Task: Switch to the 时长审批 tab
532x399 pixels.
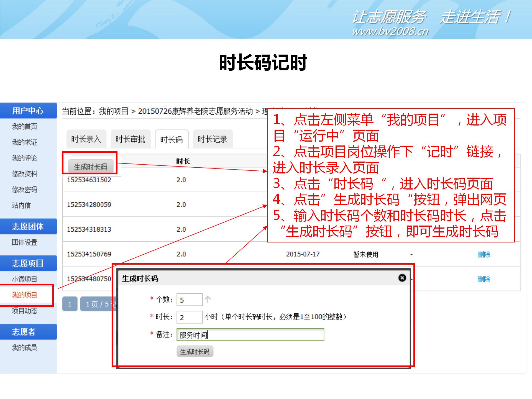Action: tap(130, 139)
